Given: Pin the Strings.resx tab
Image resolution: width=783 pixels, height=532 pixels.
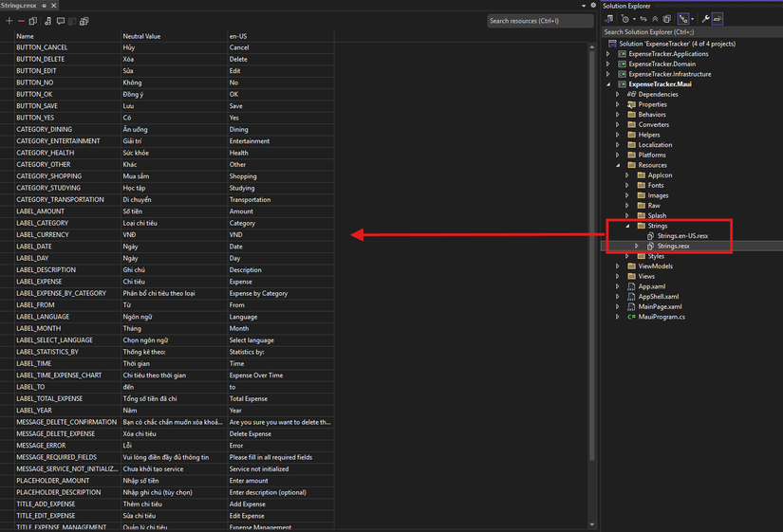Looking at the screenshot, I should [44, 6].
